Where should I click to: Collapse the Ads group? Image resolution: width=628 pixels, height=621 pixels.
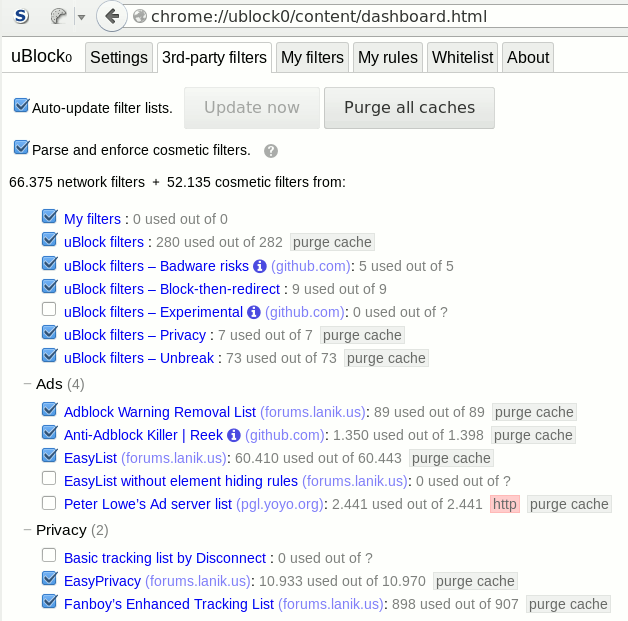[x=27, y=384]
